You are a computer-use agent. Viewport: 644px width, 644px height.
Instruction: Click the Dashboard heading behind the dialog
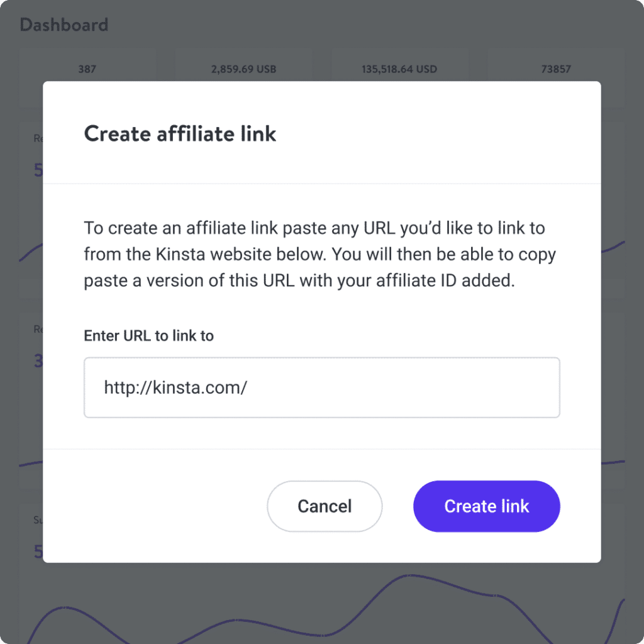tap(64, 25)
